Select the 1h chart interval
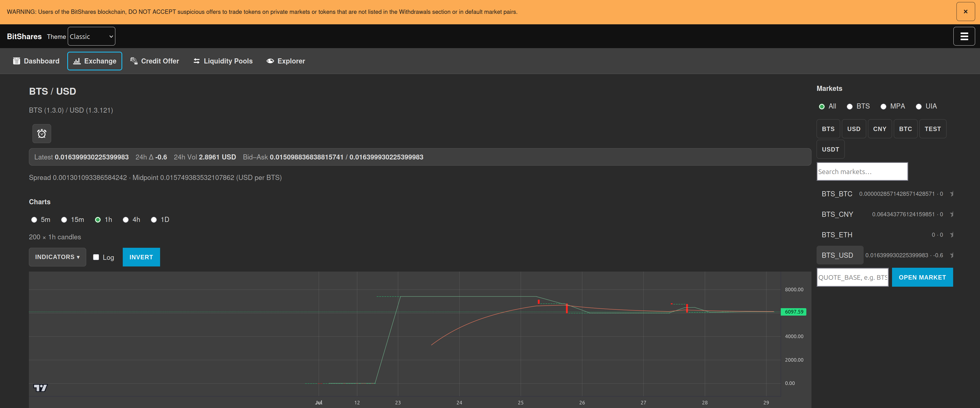This screenshot has height=408, width=980. click(98, 220)
